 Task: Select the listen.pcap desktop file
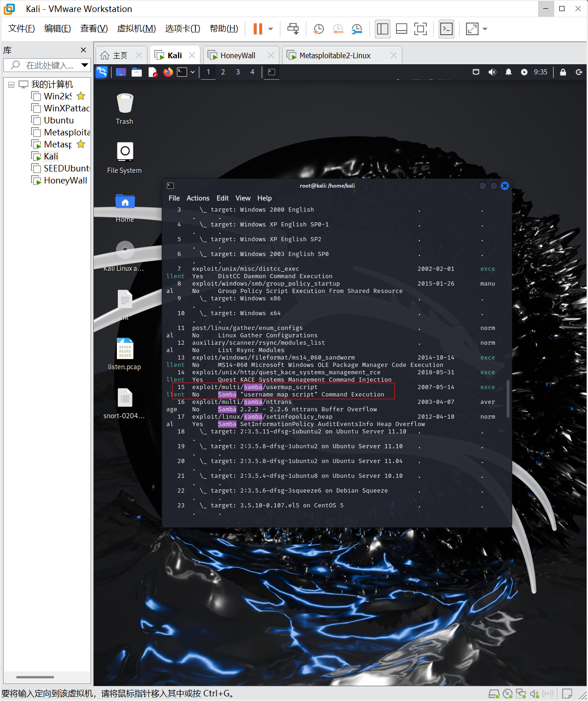(x=125, y=354)
